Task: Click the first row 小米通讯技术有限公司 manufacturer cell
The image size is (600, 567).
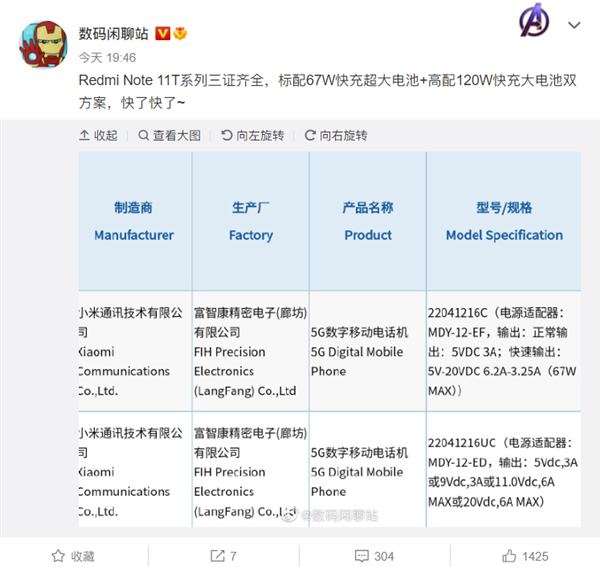Action: 135,352
